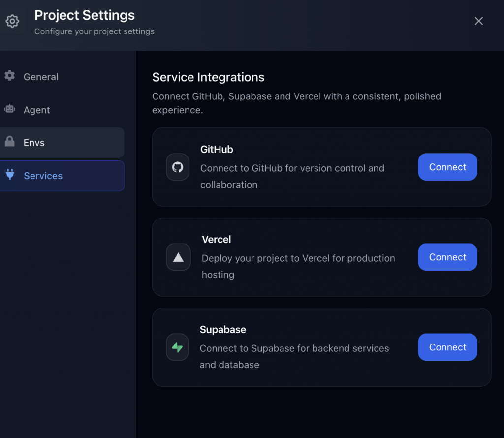Click the GitHub octocat logo icon
504x438 pixels.
(x=178, y=167)
